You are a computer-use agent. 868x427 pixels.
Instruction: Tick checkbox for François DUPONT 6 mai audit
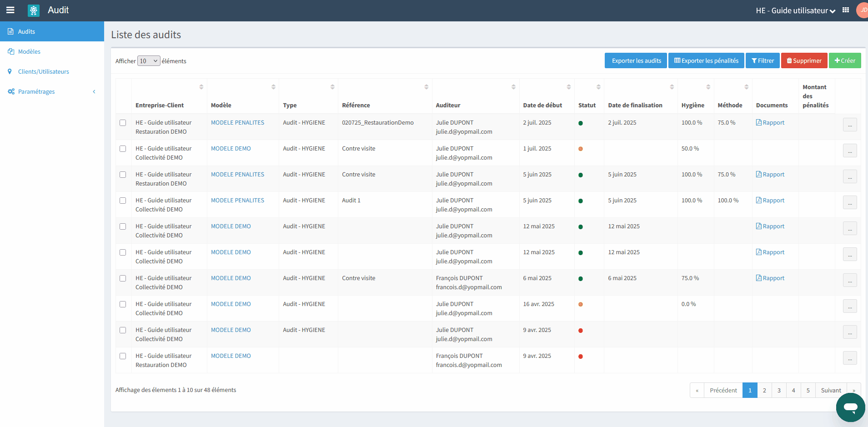pyautogui.click(x=123, y=278)
